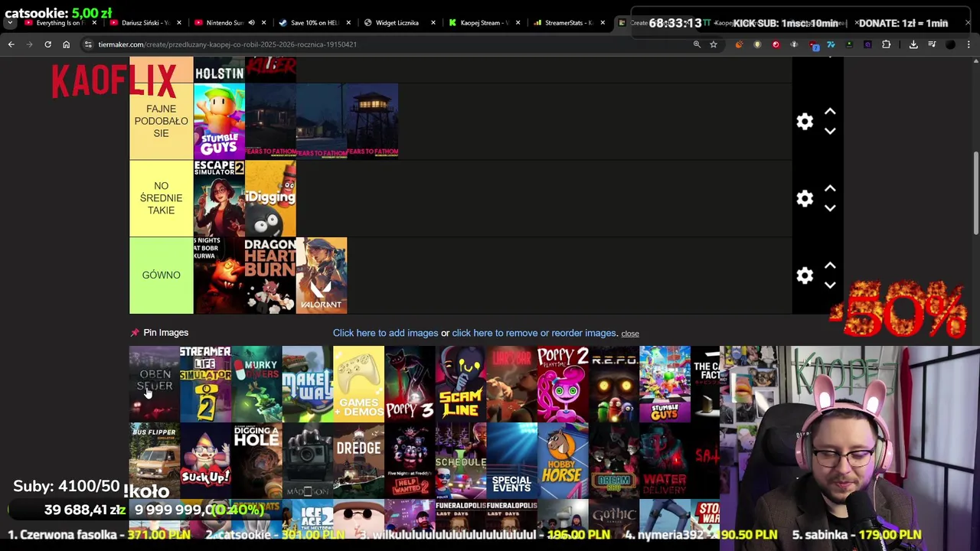Click the FAJNE PODOBAŁO SIE tier label
Screen dimensions: 980x551
tap(161, 122)
